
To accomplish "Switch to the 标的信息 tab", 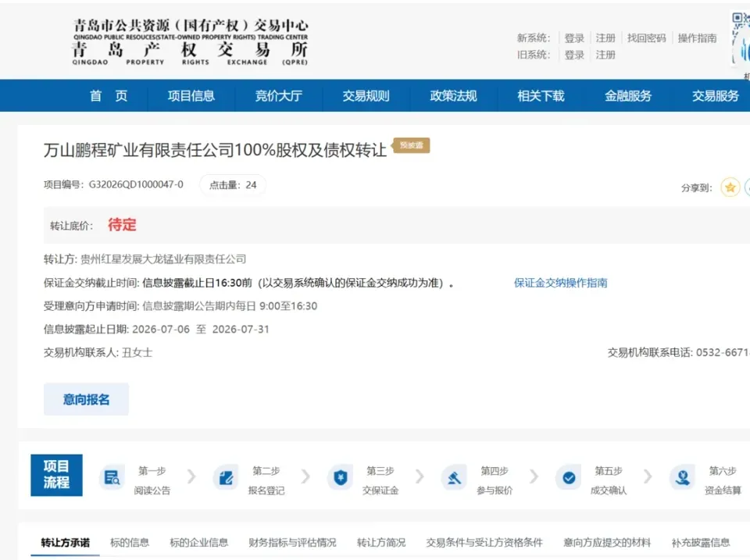I will pyautogui.click(x=130, y=542).
